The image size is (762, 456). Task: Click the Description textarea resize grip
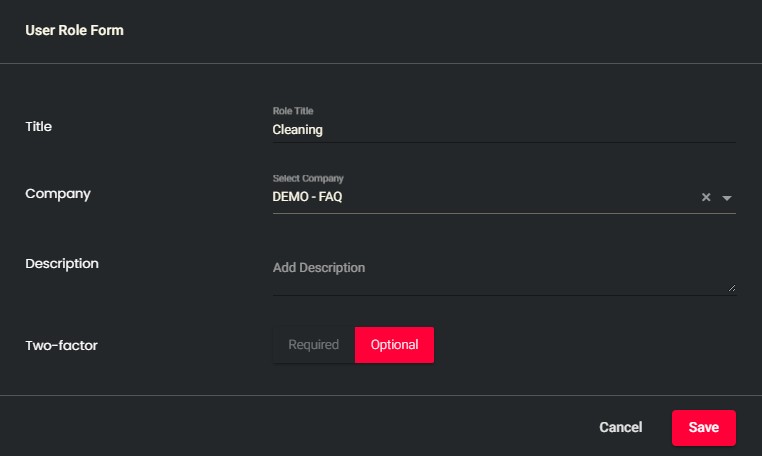pyautogui.click(x=731, y=288)
